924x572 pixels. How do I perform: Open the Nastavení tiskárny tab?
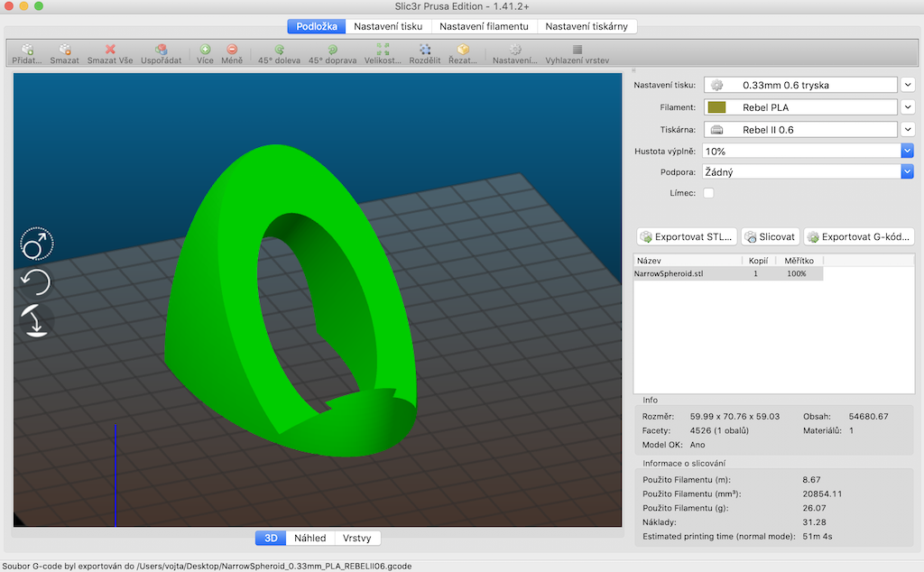point(587,26)
